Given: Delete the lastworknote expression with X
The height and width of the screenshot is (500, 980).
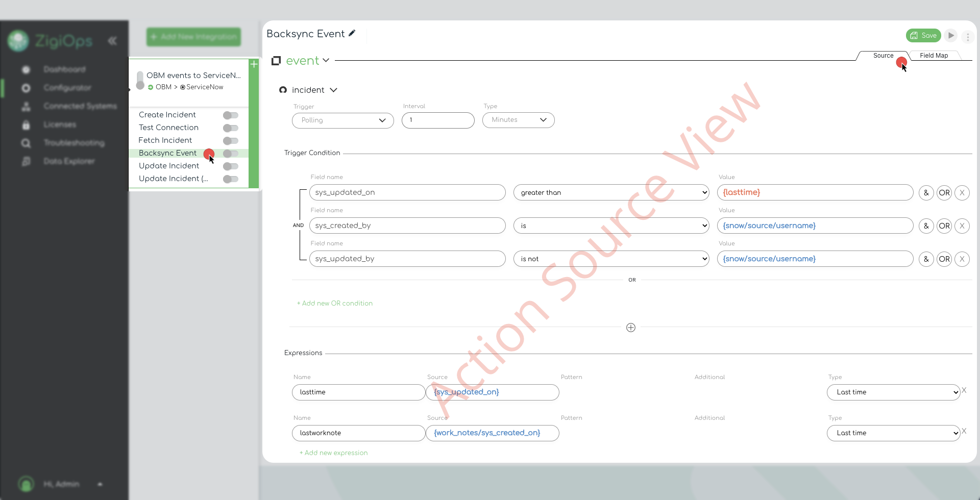Looking at the screenshot, I should (964, 431).
